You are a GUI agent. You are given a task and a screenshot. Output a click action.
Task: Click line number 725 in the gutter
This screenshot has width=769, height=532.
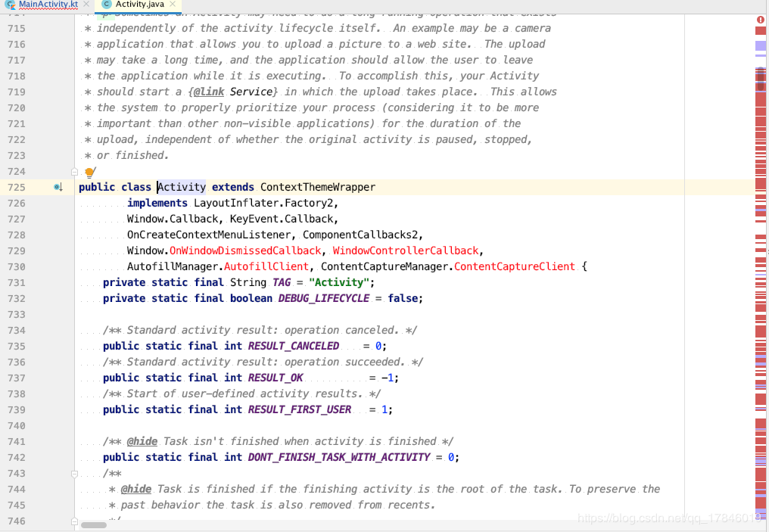pos(16,188)
